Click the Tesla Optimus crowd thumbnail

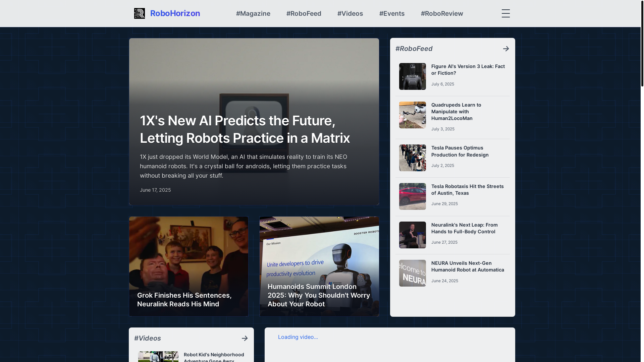(x=413, y=158)
